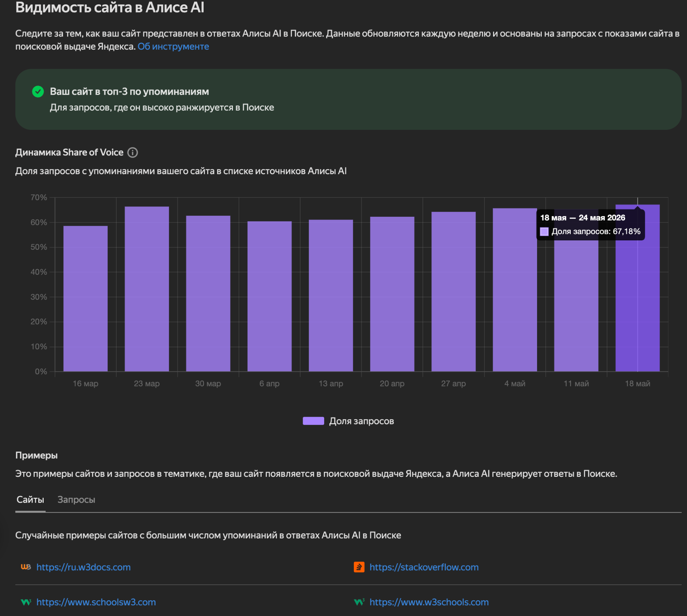Click the 70% y-axis label
Screen dimensions: 687x616
39,197
